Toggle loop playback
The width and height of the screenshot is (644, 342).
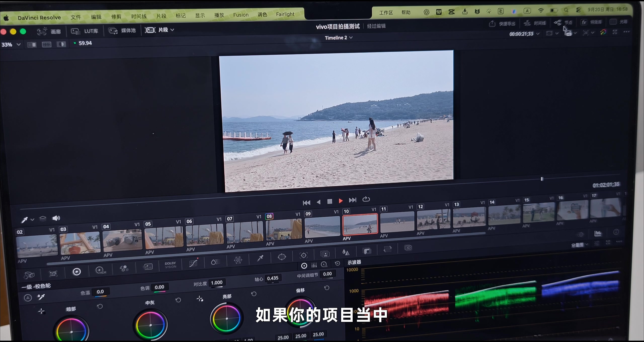[366, 199]
